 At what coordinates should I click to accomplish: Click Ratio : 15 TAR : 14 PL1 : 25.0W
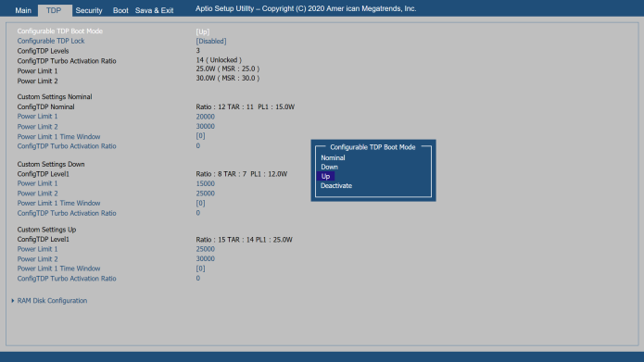click(244, 240)
